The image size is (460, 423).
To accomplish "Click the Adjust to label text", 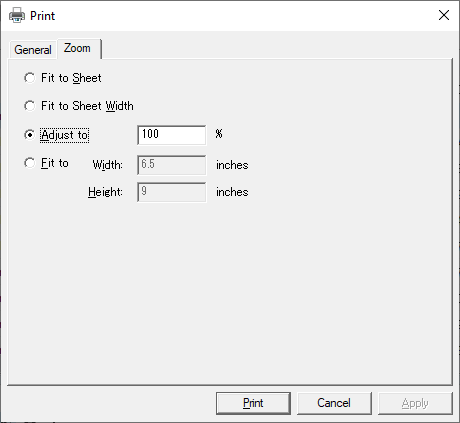I will click(x=65, y=135).
